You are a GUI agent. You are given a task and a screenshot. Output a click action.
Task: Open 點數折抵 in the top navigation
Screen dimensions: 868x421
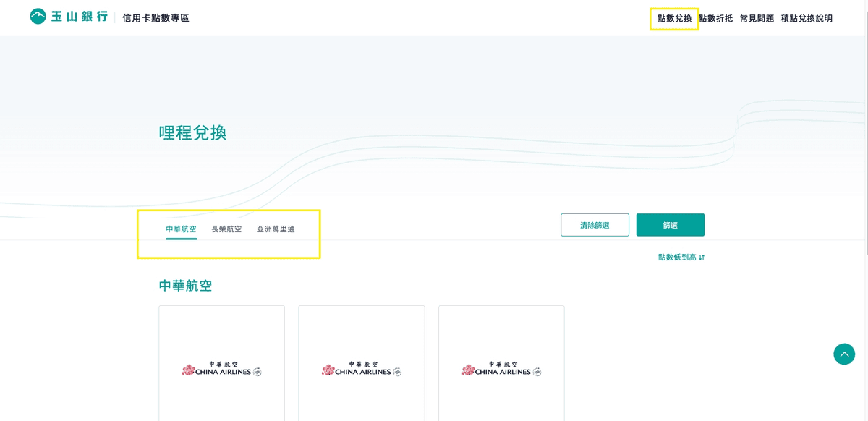click(x=715, y=18)
